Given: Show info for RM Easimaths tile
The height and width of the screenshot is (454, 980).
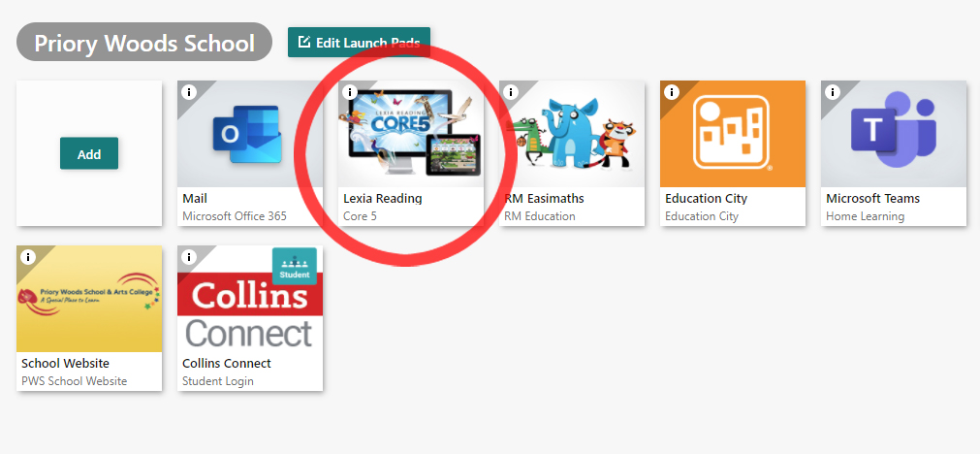Looking at the screenshot, I should [511, 92].
